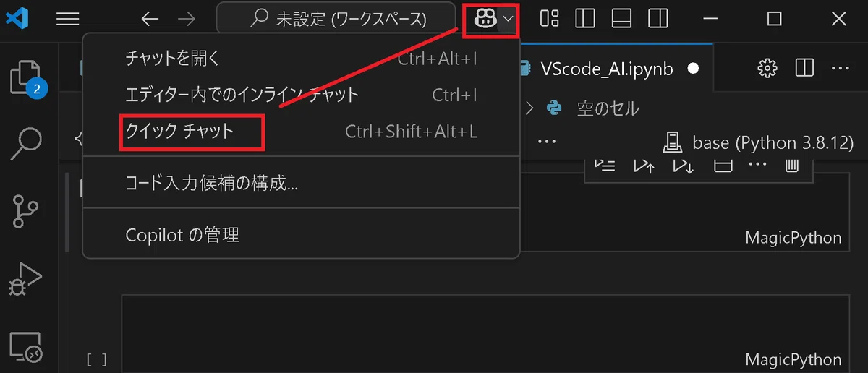The height and width of the screenshot is (373, 868).
Task: Open the Source Control view
Action: [26, 210]
